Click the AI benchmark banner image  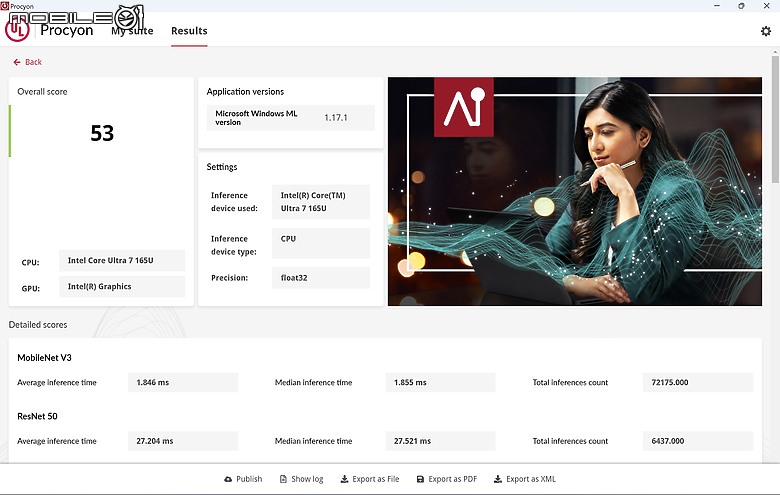point(575,191)
